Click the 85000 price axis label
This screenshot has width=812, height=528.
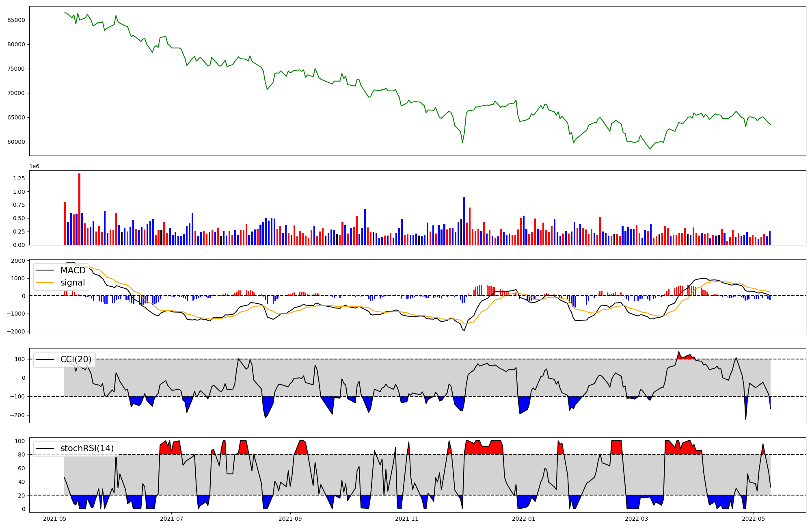click(16, 20)
